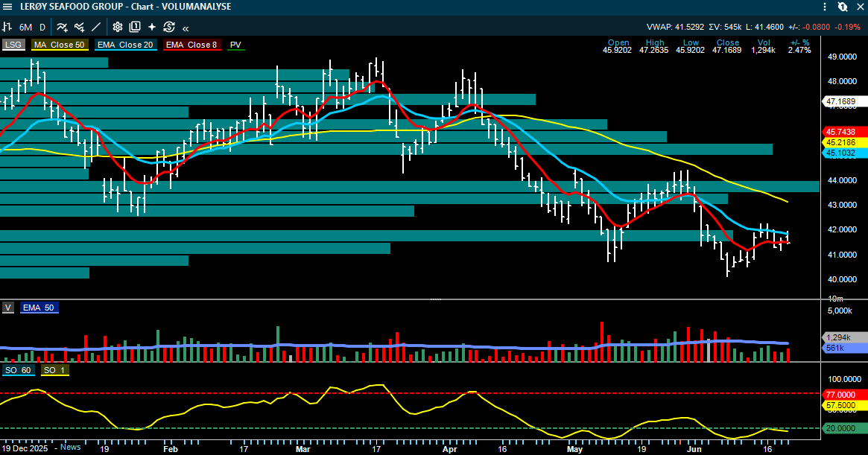This screenshot has height=455, width=868.
Task: Close the chart window
Action: coord(859,7)
